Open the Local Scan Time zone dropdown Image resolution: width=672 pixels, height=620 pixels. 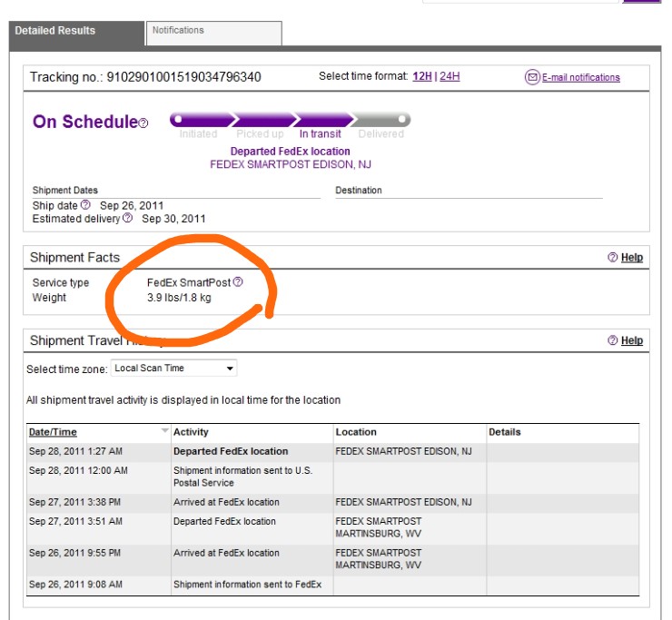pos(174,368)
